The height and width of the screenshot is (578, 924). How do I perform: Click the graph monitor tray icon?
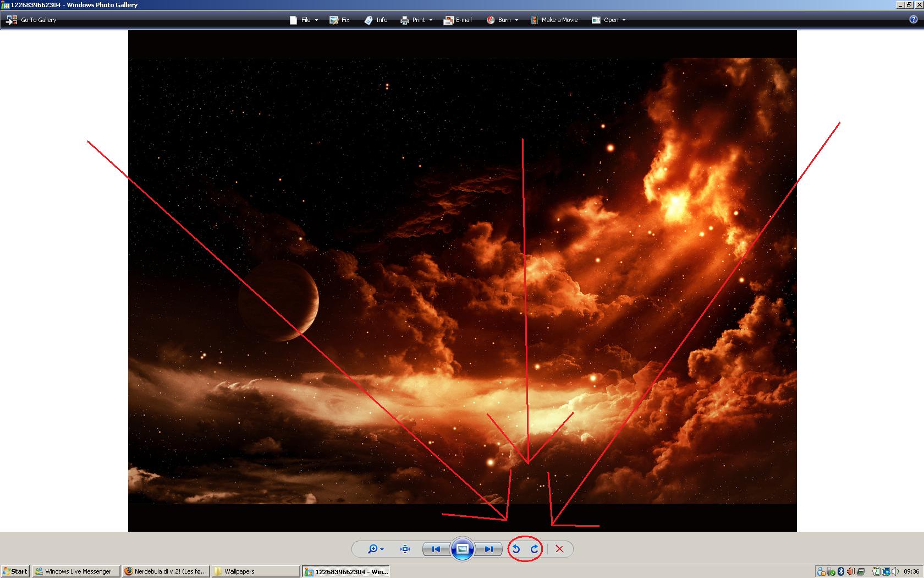(861, 571)
